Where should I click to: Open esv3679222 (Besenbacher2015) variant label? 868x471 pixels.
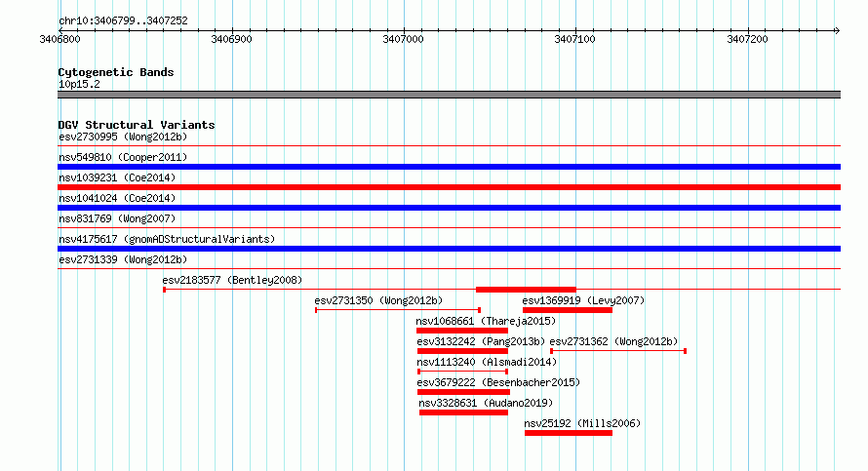point(498,382)
